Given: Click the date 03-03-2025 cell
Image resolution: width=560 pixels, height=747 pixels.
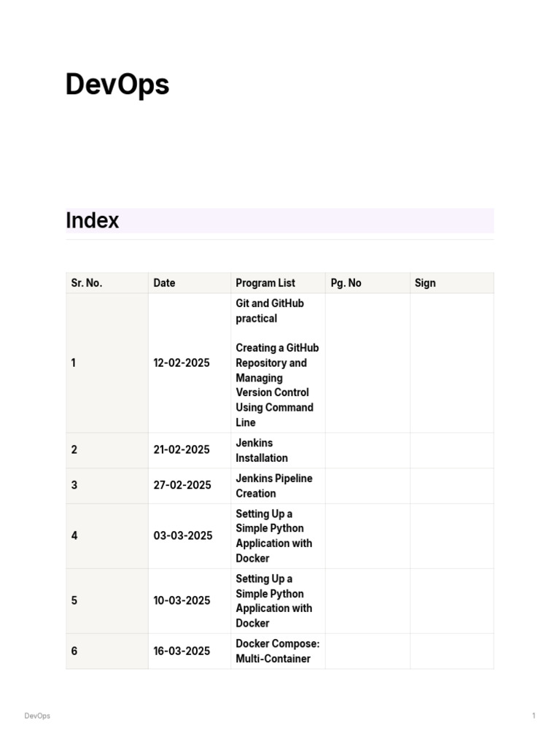Looking at the screenshot, I should [183, 535].
